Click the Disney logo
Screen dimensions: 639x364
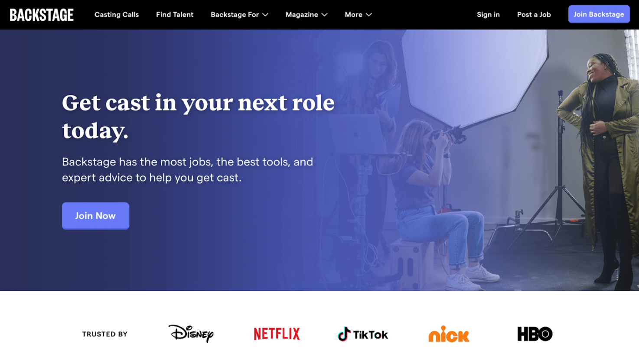click(191, 334)
